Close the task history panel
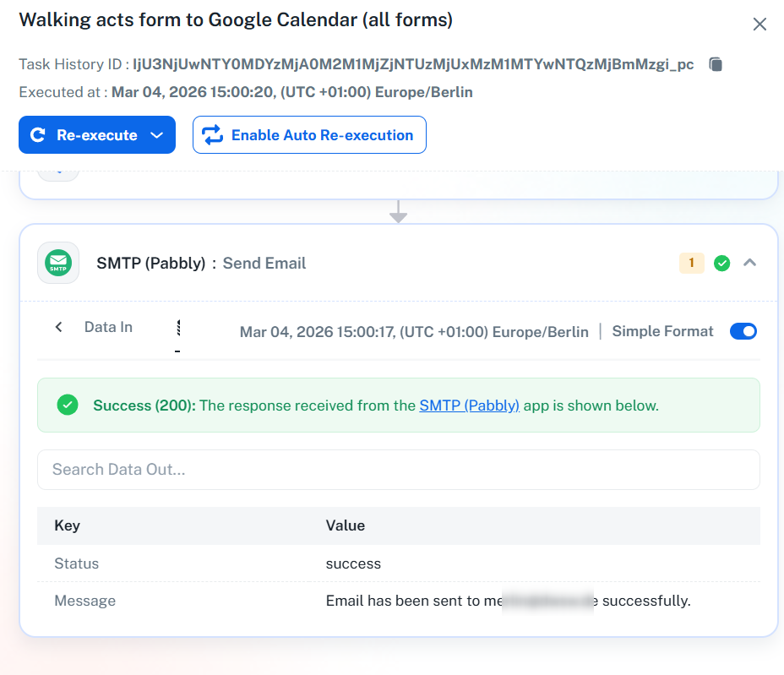 [759, 24]
